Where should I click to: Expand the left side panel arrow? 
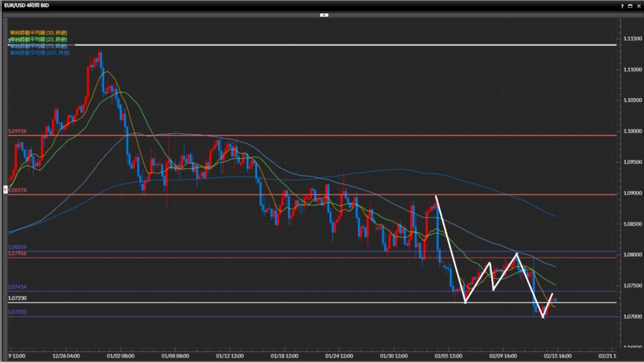pos(7,189)
